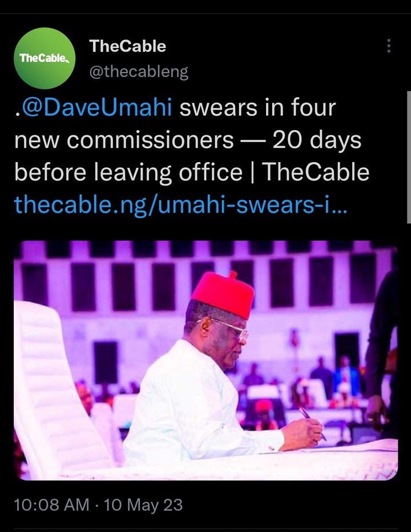Image resolution: width=411 pixels, height=532 pixels.
Task: Open the three-dot more options menu
Action: pyautogui.click(x=389, y=46)
